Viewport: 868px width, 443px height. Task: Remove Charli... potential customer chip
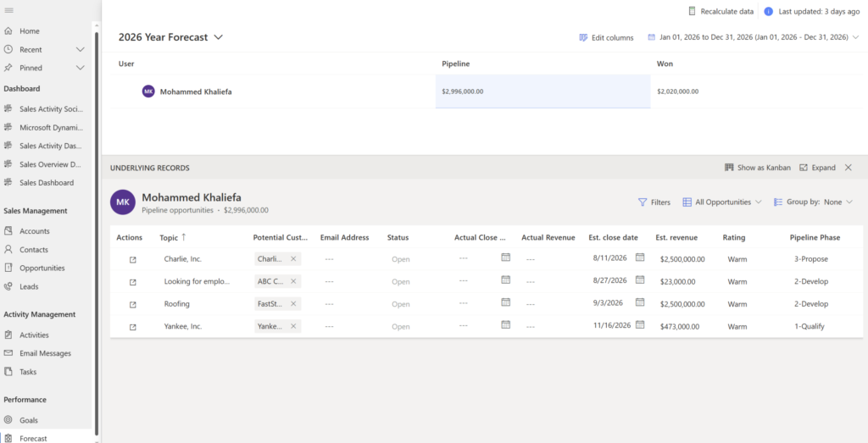[293, 259]
